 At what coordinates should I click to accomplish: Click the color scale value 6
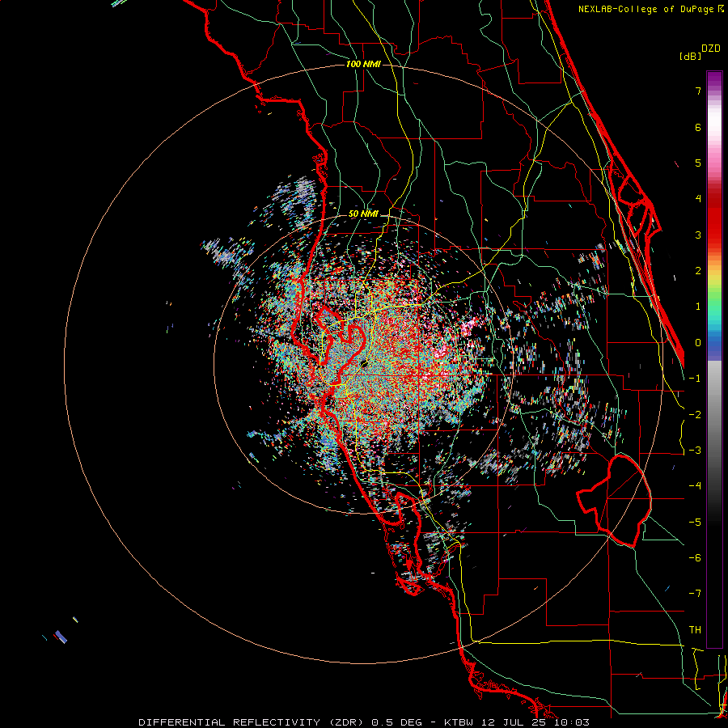point(698,127)
